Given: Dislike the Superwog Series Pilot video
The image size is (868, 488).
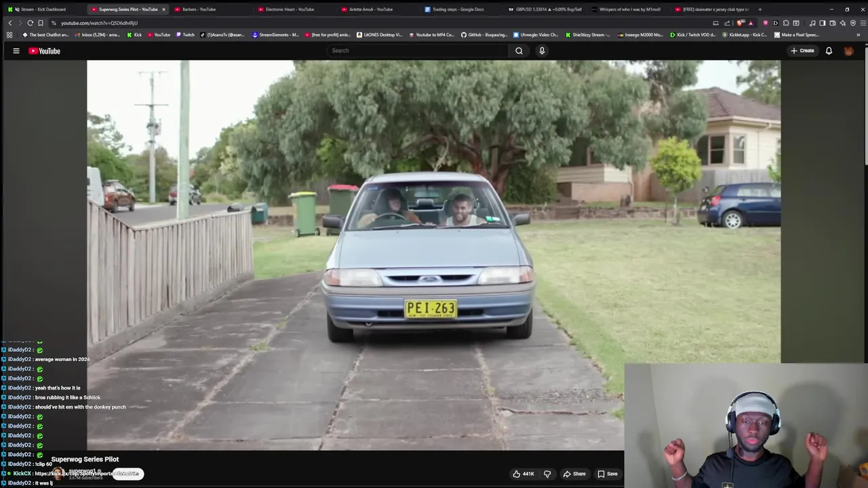Looking at the screenshot, I should 547,474.
